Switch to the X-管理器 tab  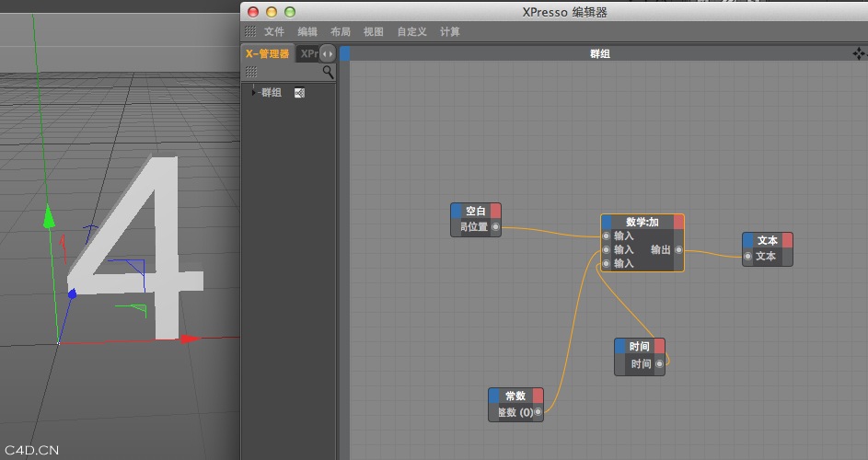click(267, 53)
